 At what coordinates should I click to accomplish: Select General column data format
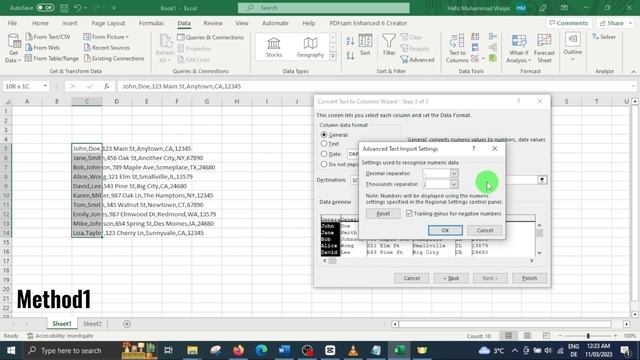(324, 135)
